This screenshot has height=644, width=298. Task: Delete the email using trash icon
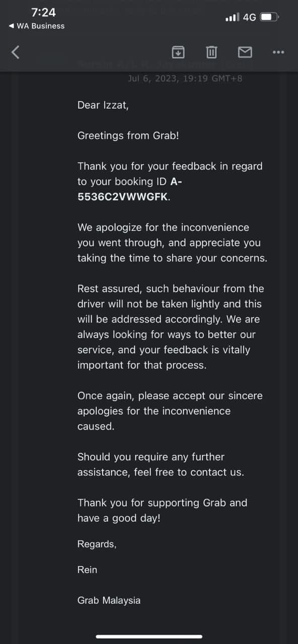pyautogui.click(x=211, y=51)
